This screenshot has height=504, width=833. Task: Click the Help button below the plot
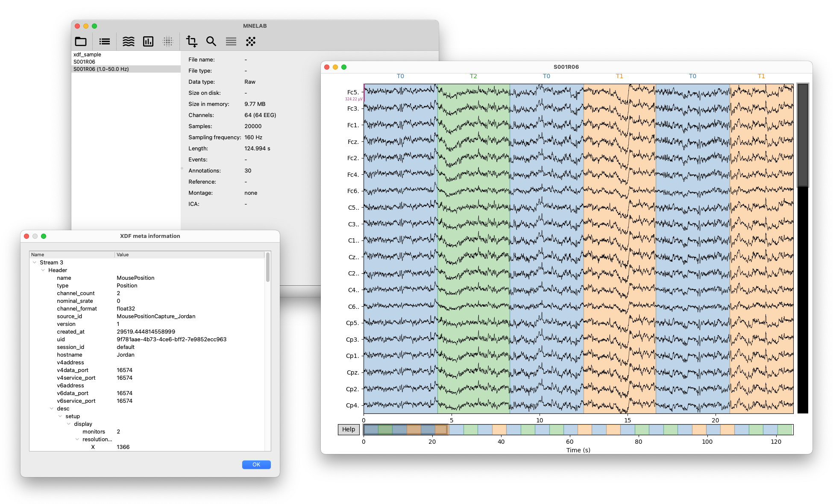tap(348, 430)
